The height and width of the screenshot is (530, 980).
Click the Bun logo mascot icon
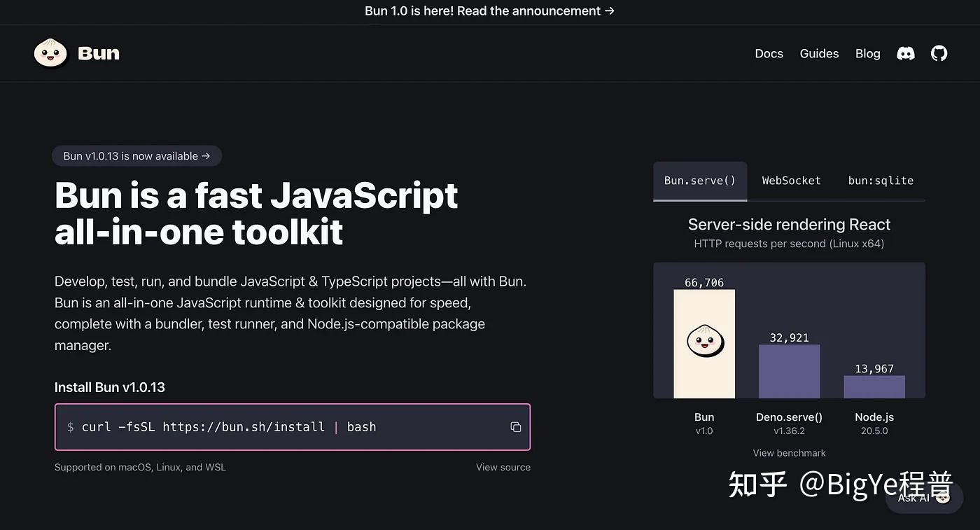pyautogui.click(x=50, y=54)
